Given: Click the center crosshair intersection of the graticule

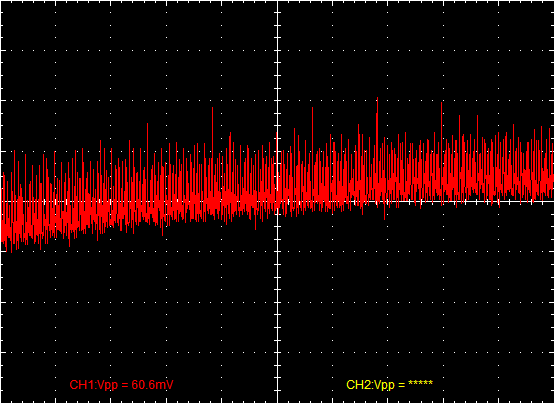Looking at the screenshot, I should (x=277, y=201).
